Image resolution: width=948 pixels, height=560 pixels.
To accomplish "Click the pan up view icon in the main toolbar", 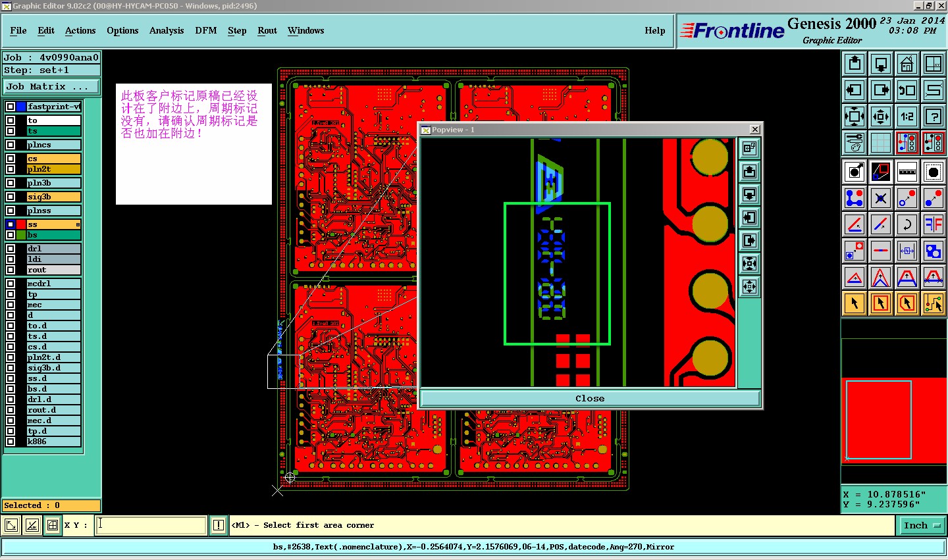I will pos(855,64).
